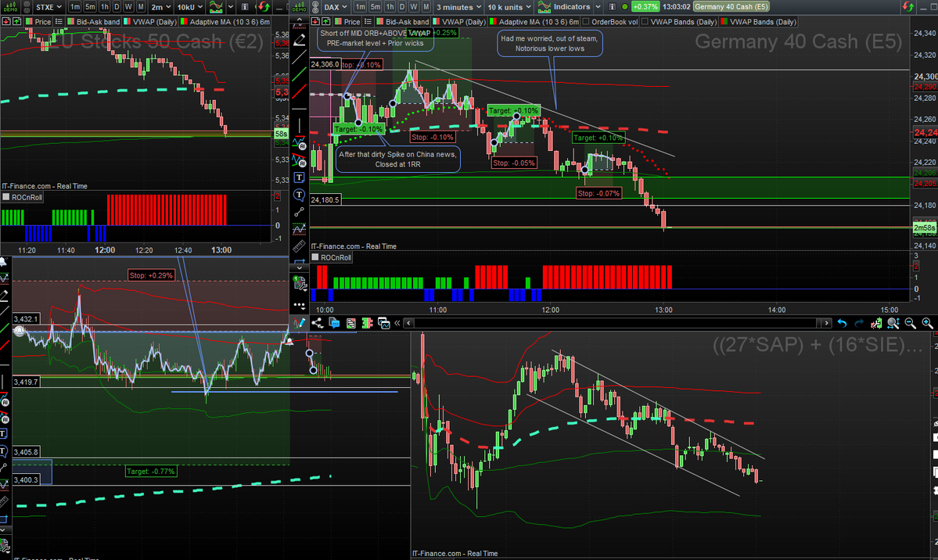Select the square T text tool
Screen dimensions: 938x560
(x=300, y=177)
